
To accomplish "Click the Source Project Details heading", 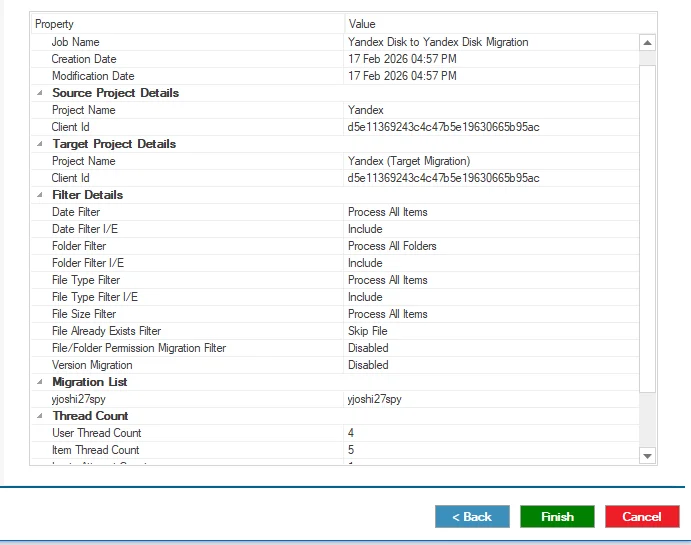I will (115, 93).
